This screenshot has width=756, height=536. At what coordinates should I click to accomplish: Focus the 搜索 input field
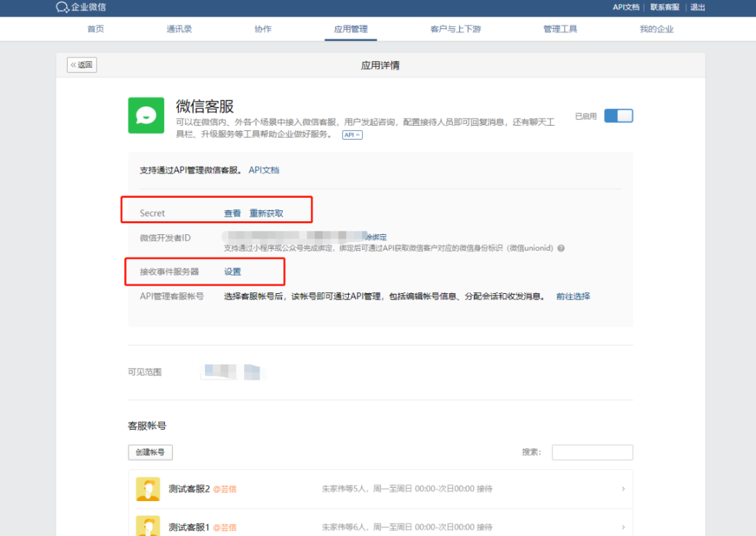(x=592, y=452)
